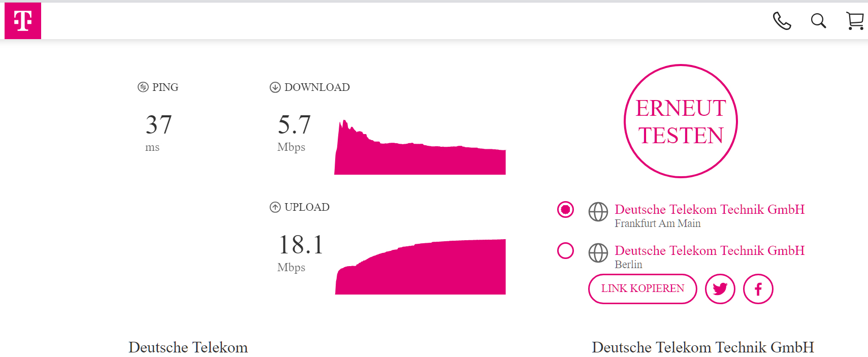Open the phone contact icon
The height and width of the screenshot is (357, 868).
[782, 21]
